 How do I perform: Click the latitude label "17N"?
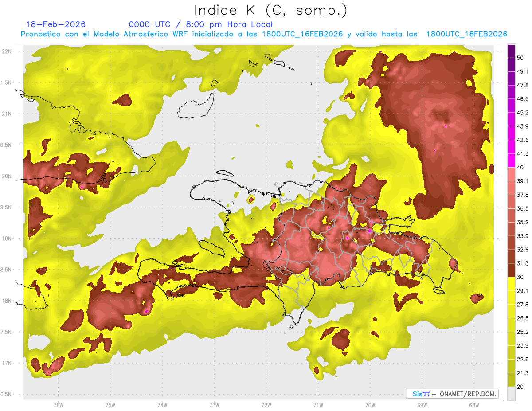tap(7, 364)
